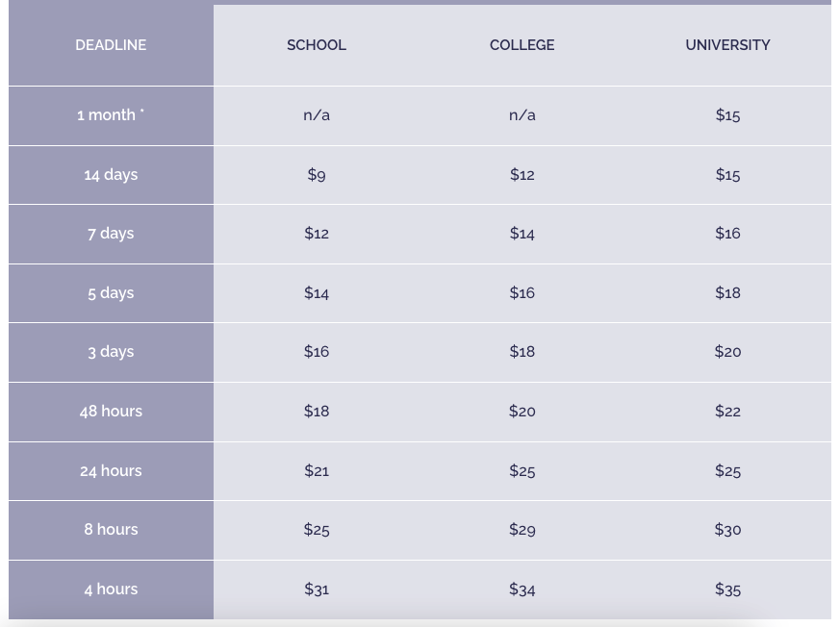The height and width of the screenshot is (627, 840).
Task: Click the $22 University price for 48 hours
Action: click(x=727, y=412)
